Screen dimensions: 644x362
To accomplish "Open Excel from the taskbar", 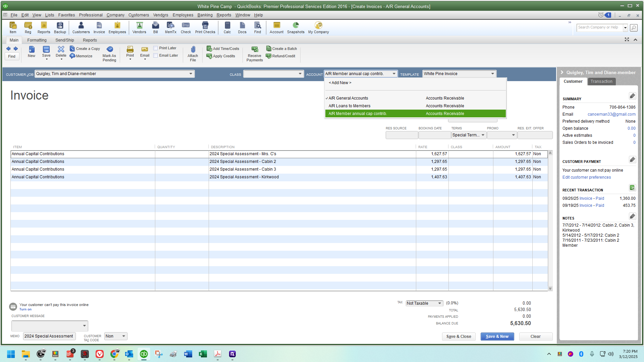I will coord(203,354).
